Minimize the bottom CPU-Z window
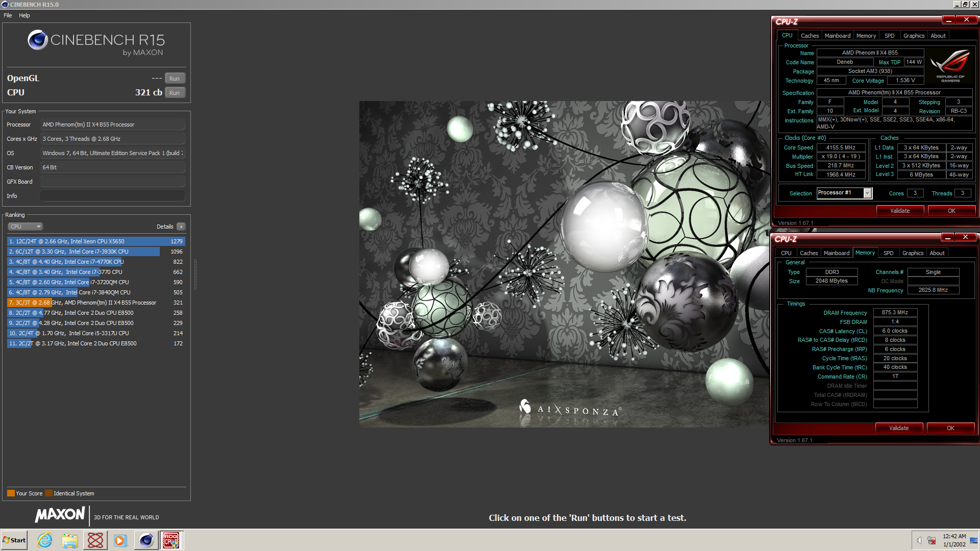Screen dimensions: 980x551 [x=947, y=237]
